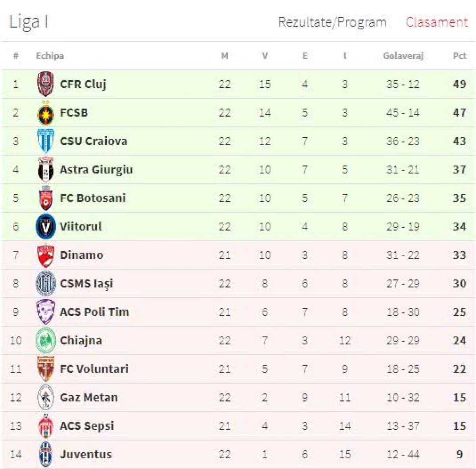Click the Astra Giurgiu club badge

(46, 169)
